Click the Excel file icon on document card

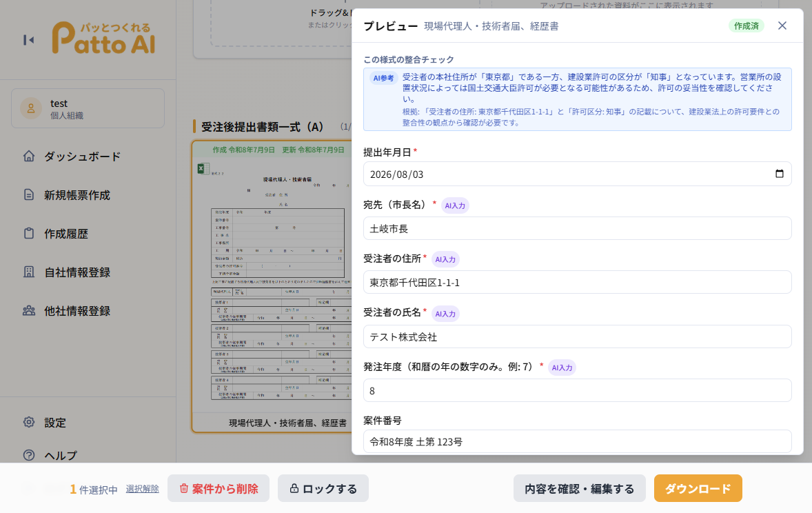pyautogui.click(x=203, y=168)
